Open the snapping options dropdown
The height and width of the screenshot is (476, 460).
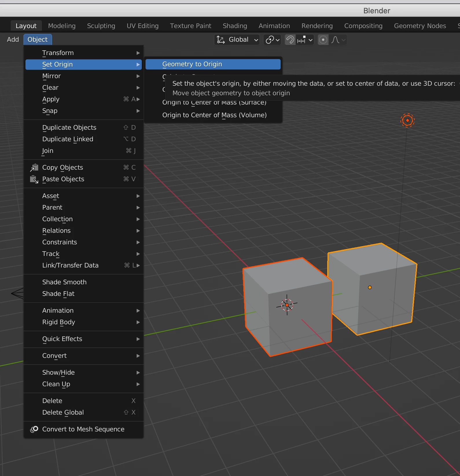tap(305, 40)
